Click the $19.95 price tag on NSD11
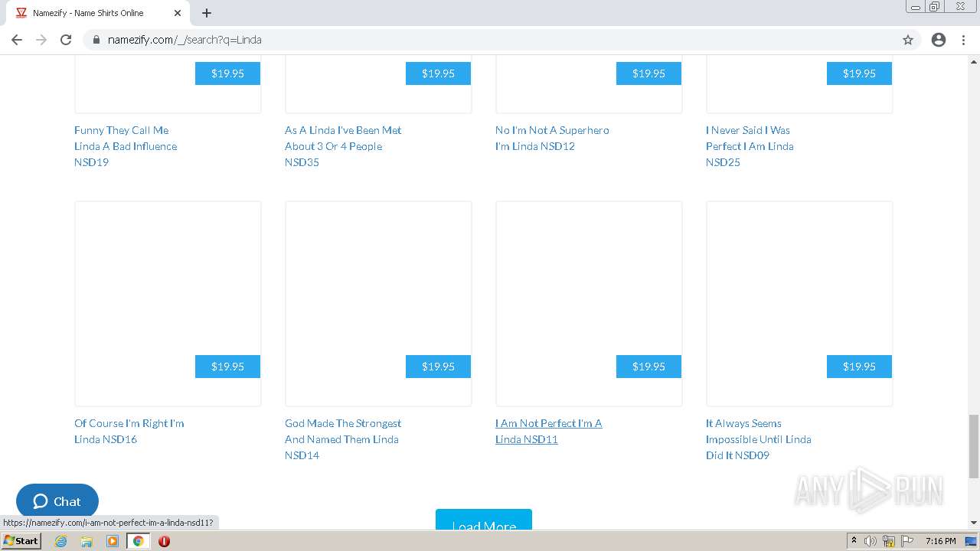This screenshot has width=980, height=551. (648, 367)
